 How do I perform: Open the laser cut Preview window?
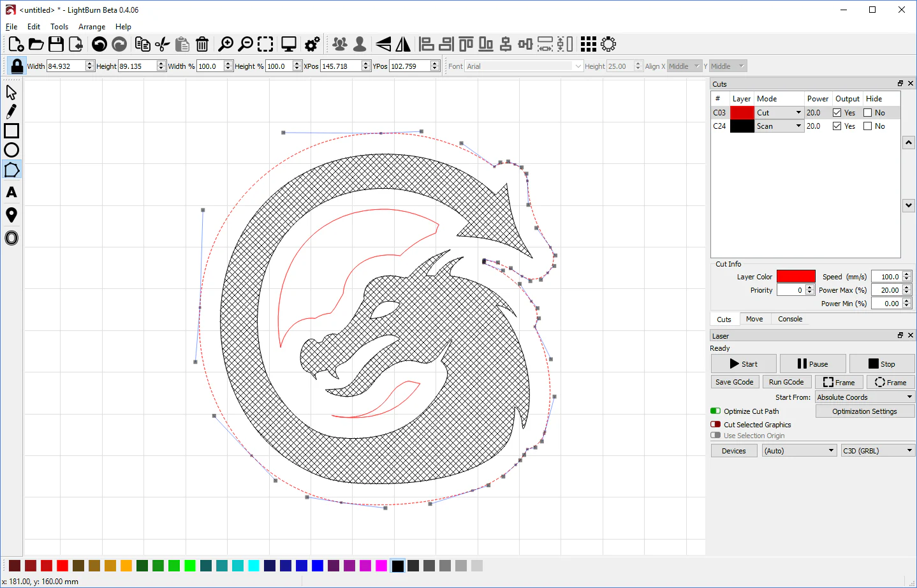tap(290, 43)
